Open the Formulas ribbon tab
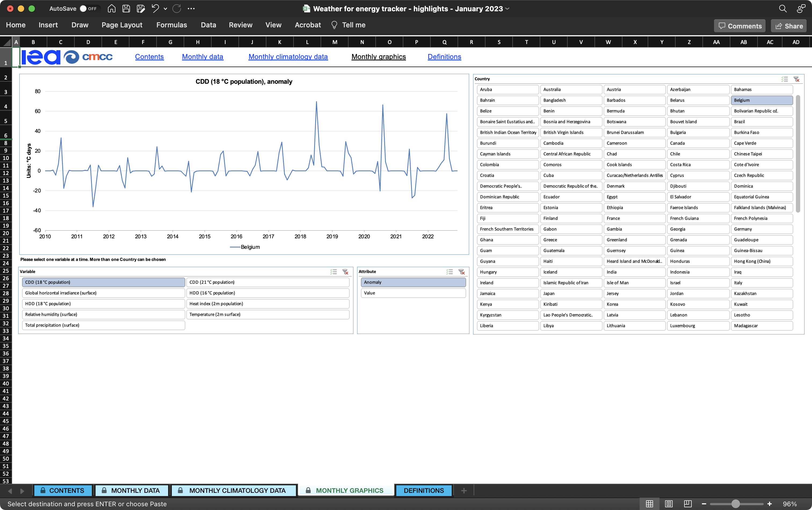The image size is (812, 510). click(171, 25)
